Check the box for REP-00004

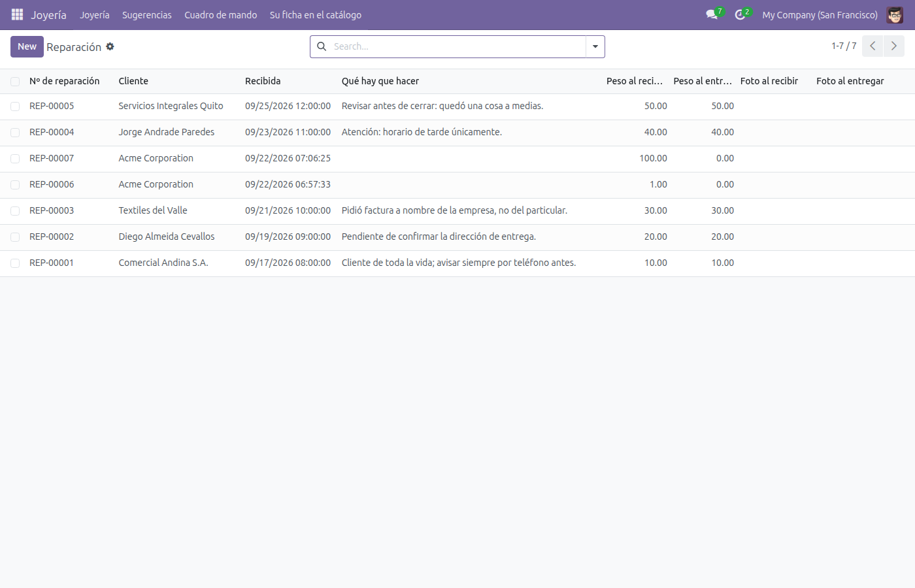coord(15,133)
